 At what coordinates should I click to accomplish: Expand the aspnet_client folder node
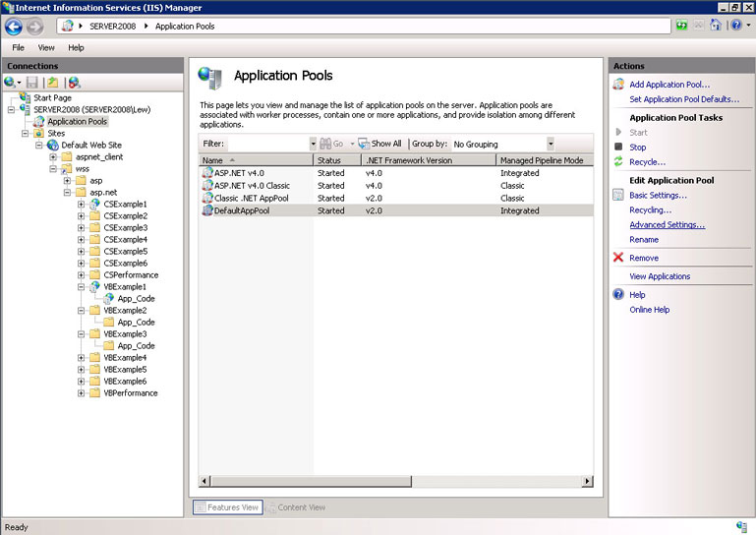[x=53, y=157]
